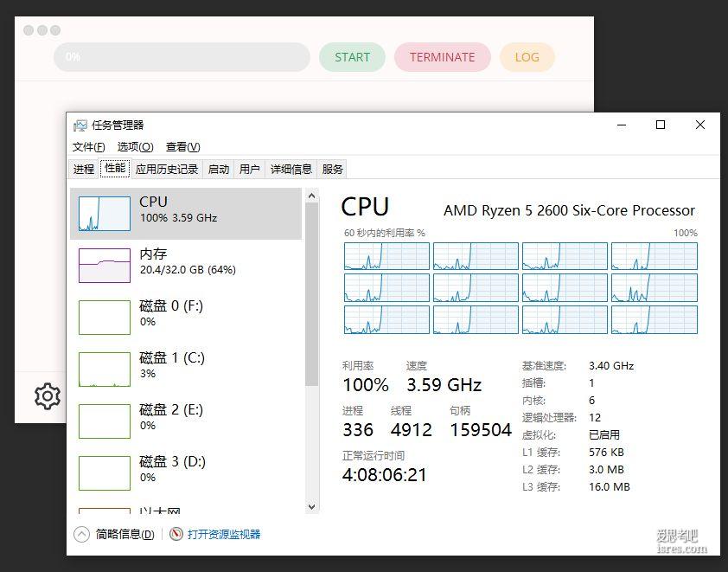Click 简略信息(D) text button
The width and height of the screenshot is (728, 572).
coord(125,535)
